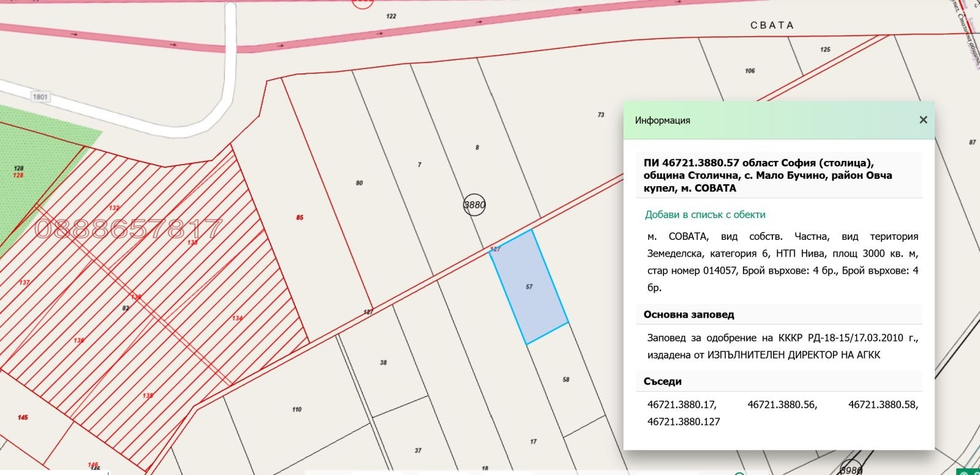This screenshot has height=475, width=980.
Task: Click 'Добави в списък с обекти' link
Action: (705, 214)
